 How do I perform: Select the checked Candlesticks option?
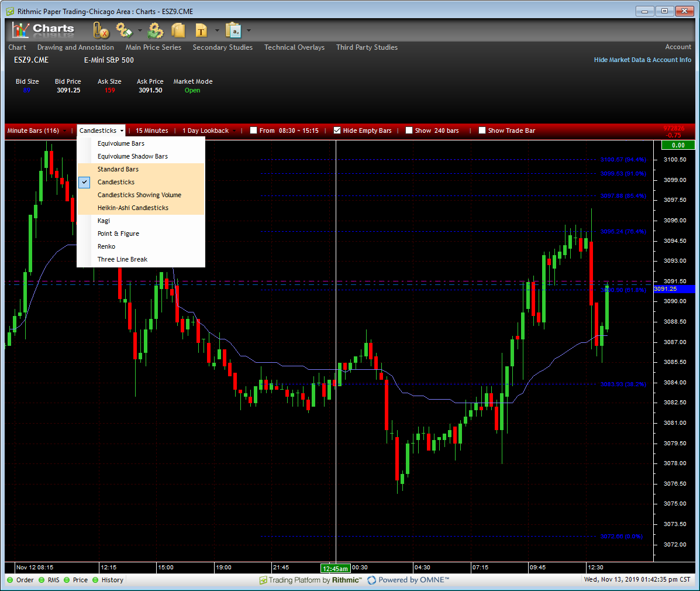[x=141, y=182]
